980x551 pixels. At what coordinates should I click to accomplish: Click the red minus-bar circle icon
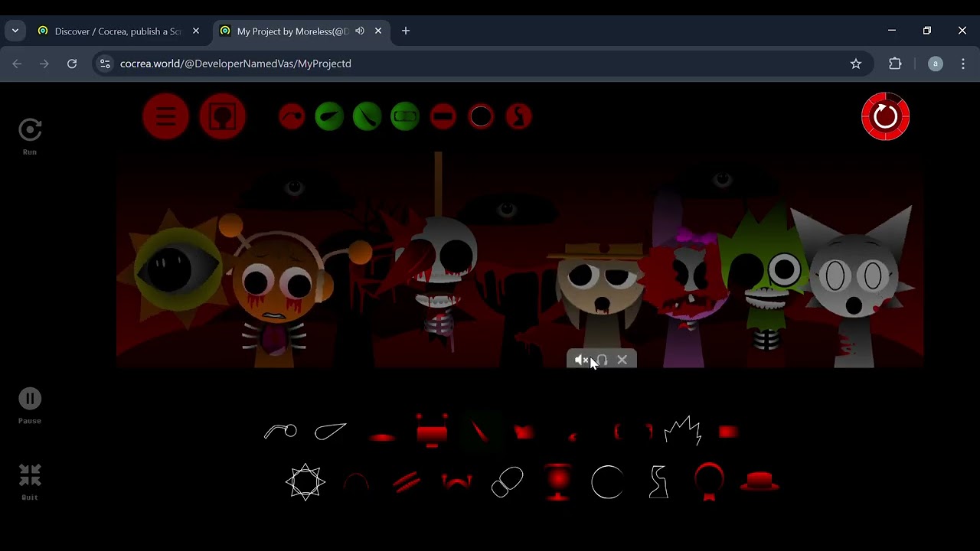point(443,116)
